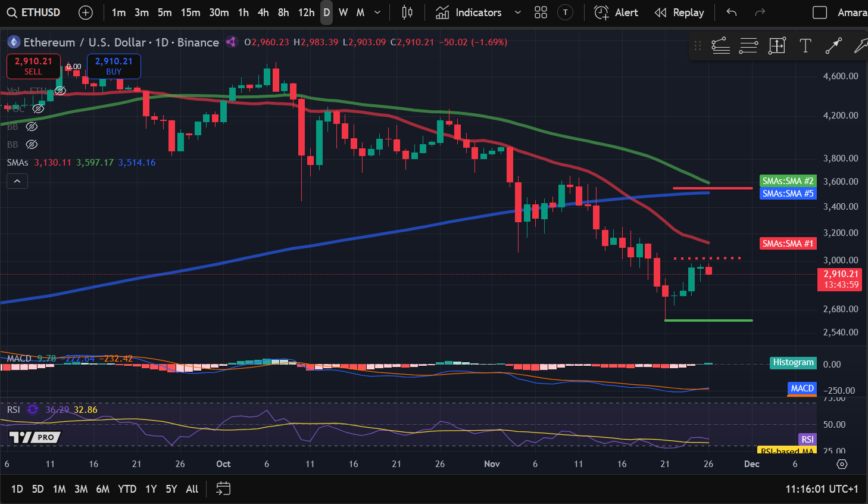
Task: Hide the Vol ETH indicator
Action: tap(61, 91)
